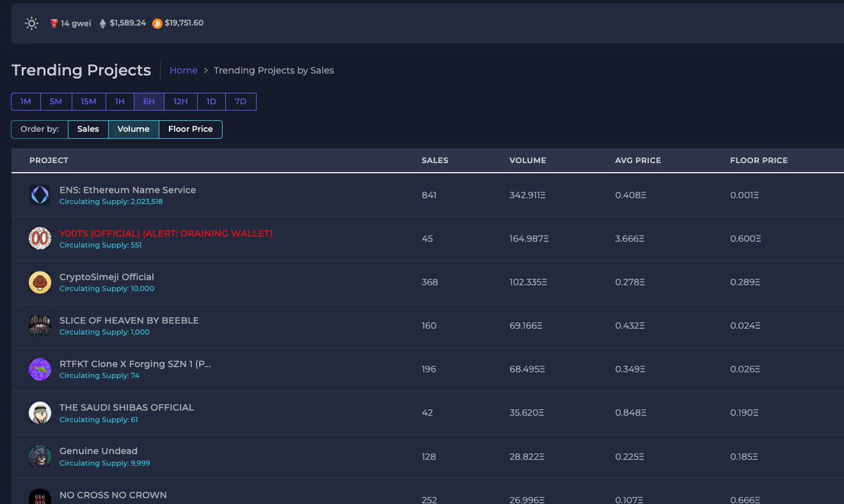This screenshot has width=844, height=504.
Task: Open Genuine Undead project name
Action: click(x=98, y=451)
